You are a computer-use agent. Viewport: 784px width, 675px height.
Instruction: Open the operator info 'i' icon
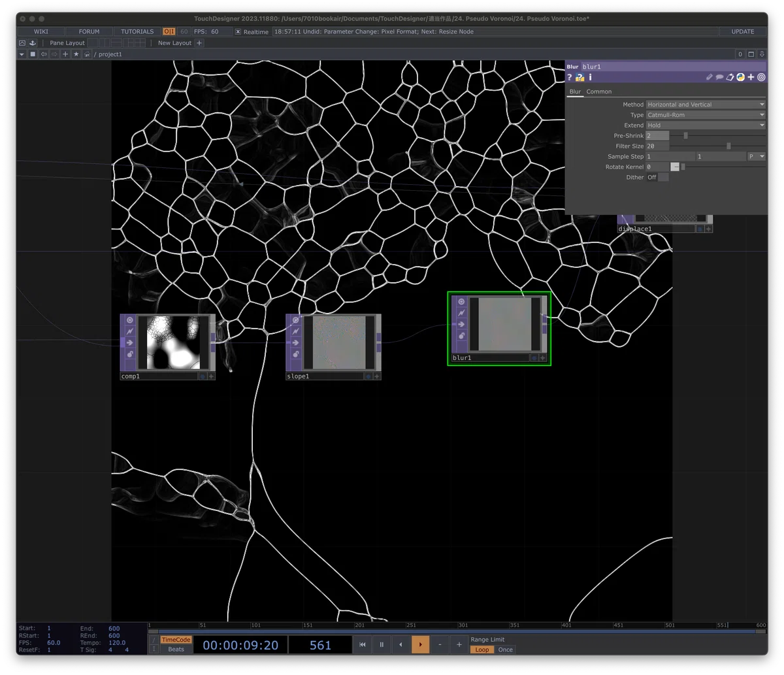coord(590,77)
